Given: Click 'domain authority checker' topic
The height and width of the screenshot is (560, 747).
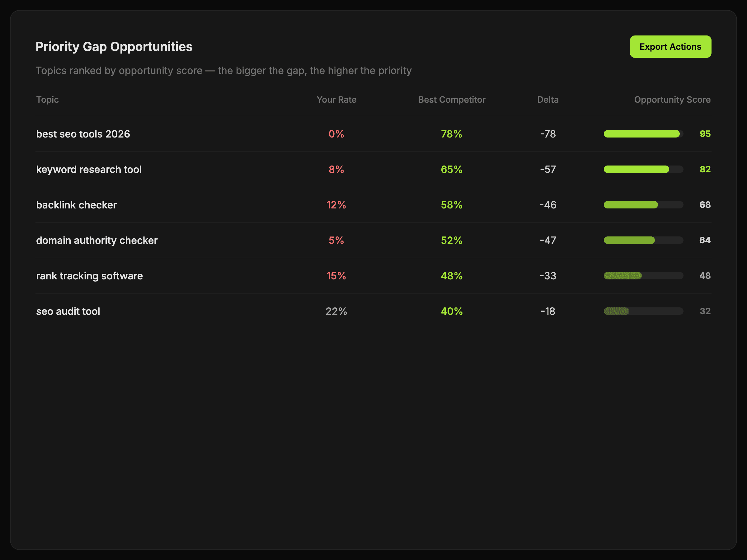Looking at the screenshot, I should [96, 240].
